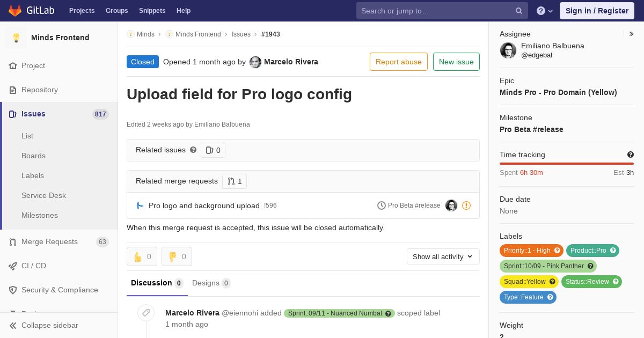Open the Snippets page
This screenshot has width=644, height=338.
click(x=152, y=11)
